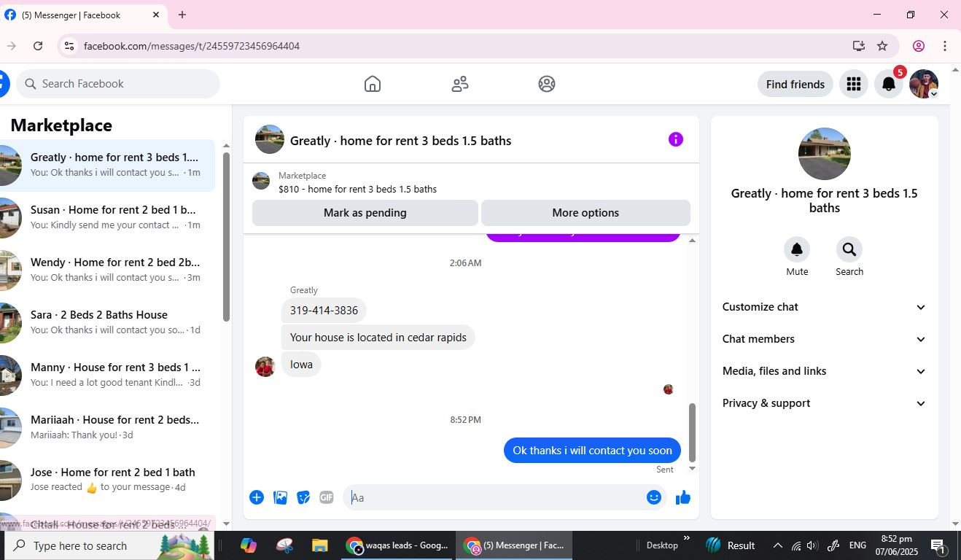Viewport: 961px width, 560px height.
Task: Open Copilot icon in taskbar
Action: (x=249, y=545)
